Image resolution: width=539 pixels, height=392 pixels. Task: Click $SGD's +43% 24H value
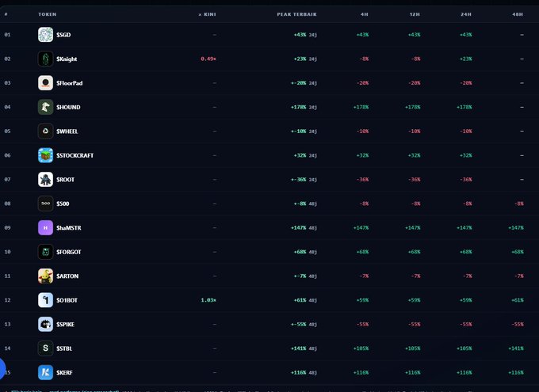click(466, 35)
